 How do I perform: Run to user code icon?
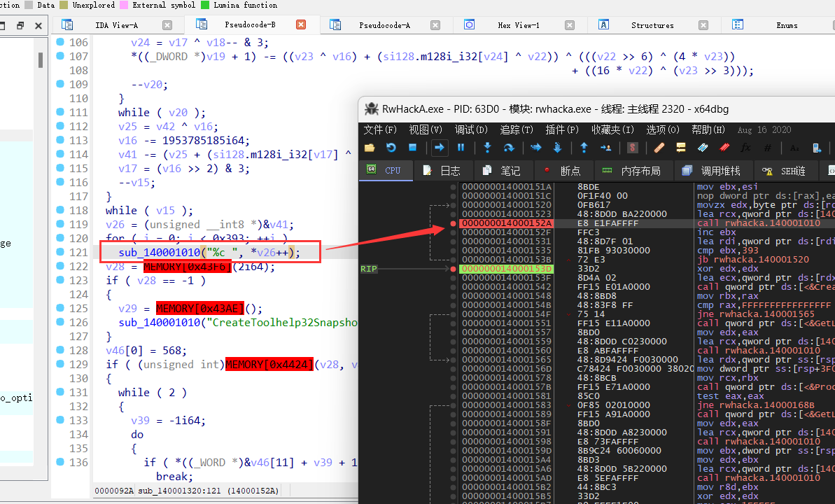[x=605, y=148]
